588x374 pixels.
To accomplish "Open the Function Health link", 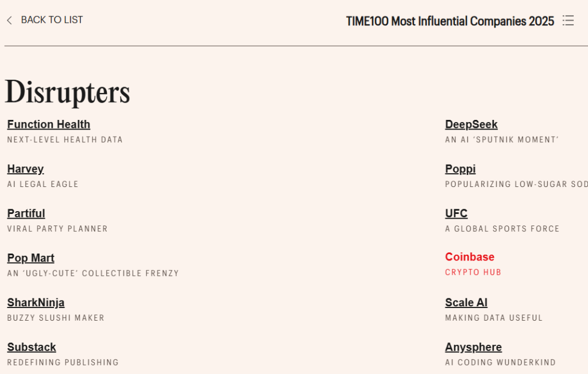I will point(49,124).
